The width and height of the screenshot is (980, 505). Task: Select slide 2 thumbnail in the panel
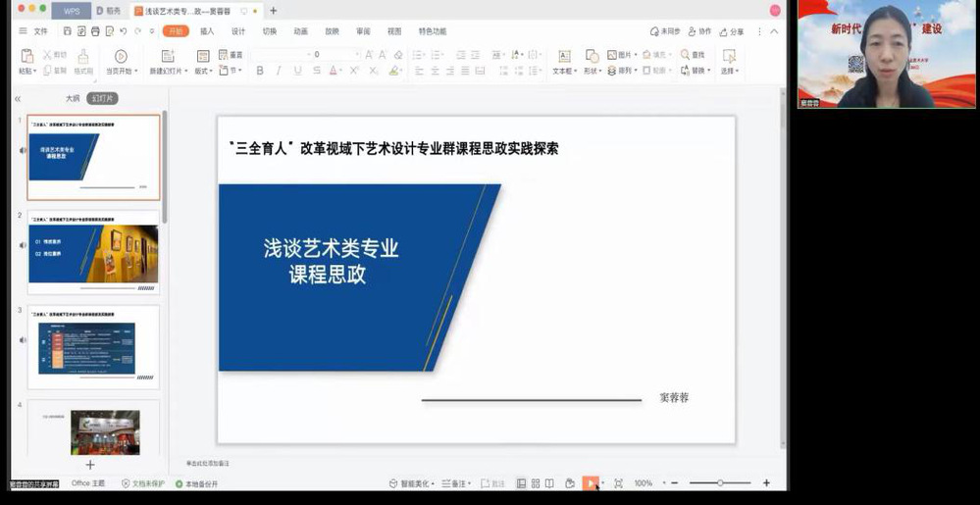(93, 252)
